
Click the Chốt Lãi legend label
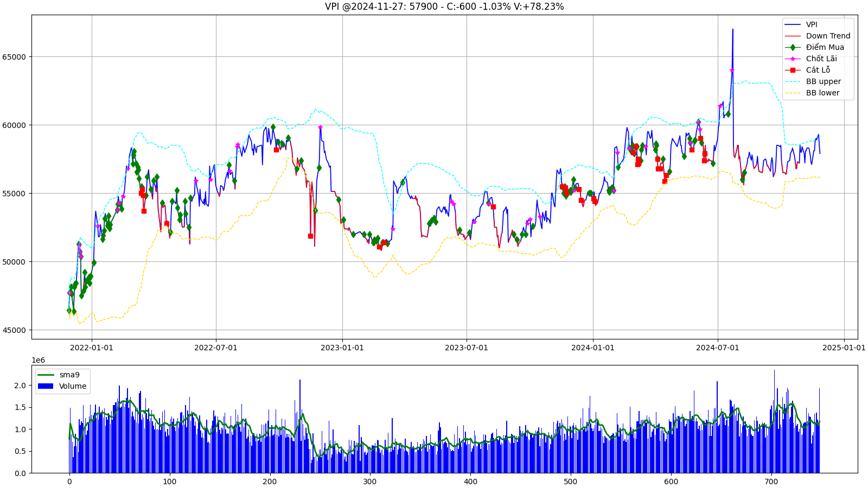(821, 59)
